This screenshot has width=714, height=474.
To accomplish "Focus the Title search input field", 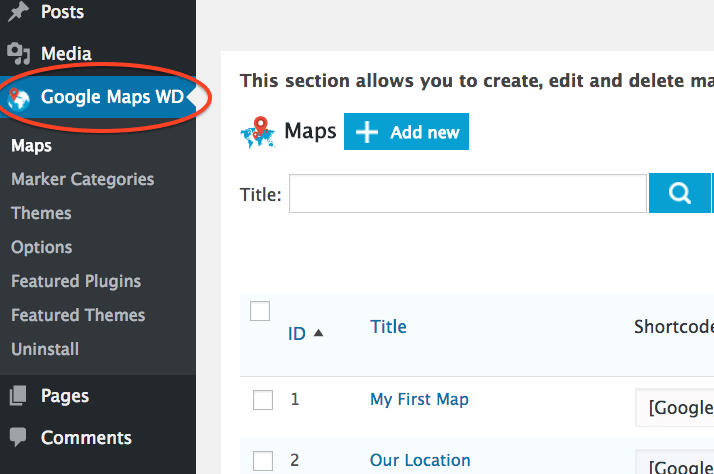I will (468, 193).
